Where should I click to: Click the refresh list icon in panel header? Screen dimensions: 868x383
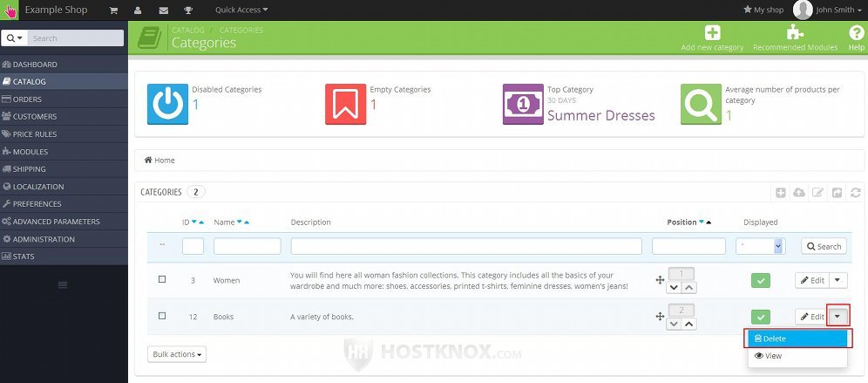pos(856,193)
